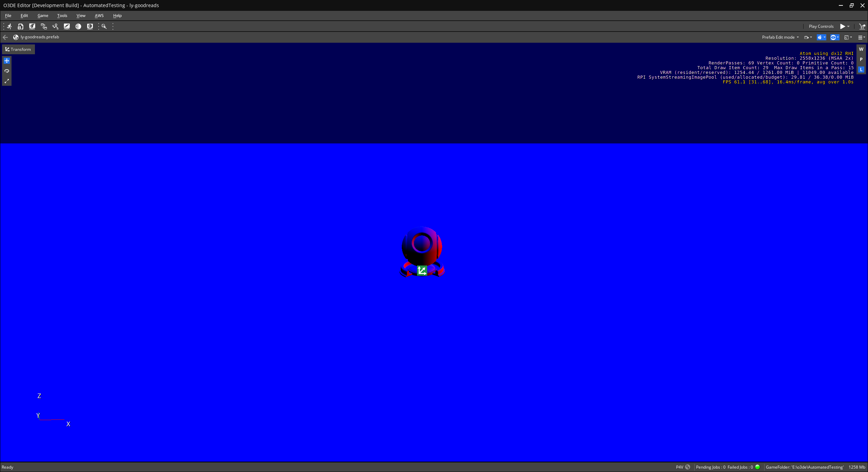
Task: Select the Rotate gizmo in the viewport
Action: (x=6, y=71)
